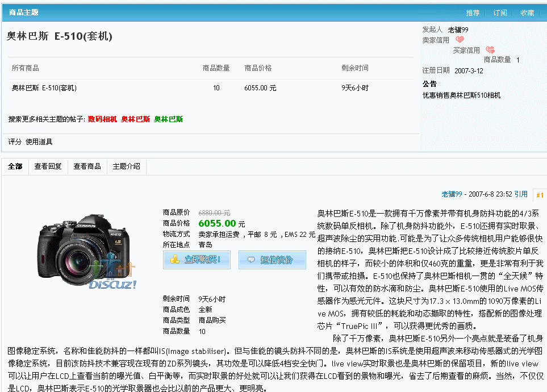The image size is (547, 392).
Task: Click the 商品价格 column header
Action: point(258,68)
